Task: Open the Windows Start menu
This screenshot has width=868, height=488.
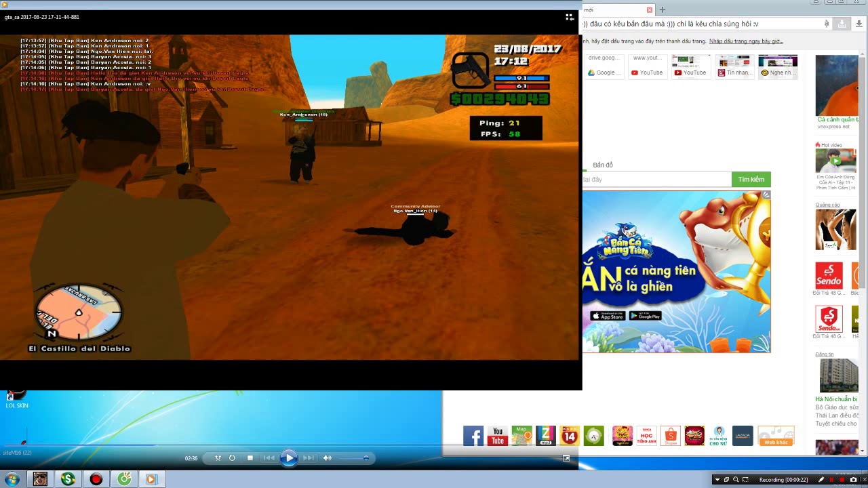Action: [12, 479]
